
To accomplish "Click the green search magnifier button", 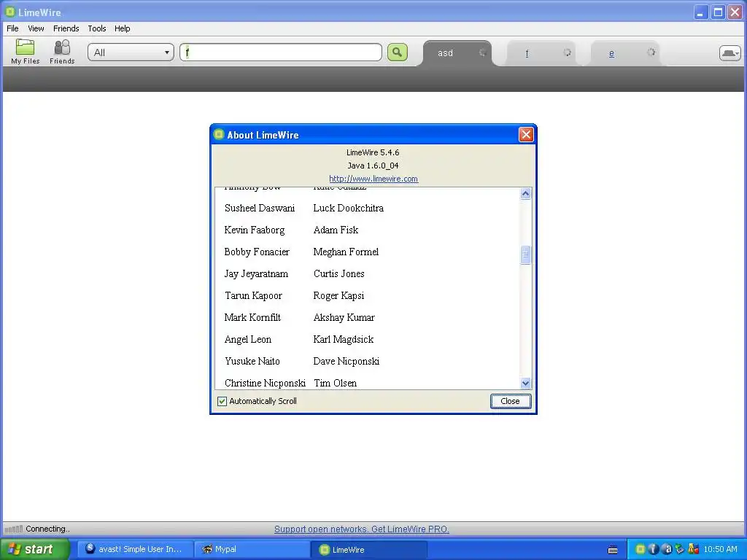I will click(398, 52).
